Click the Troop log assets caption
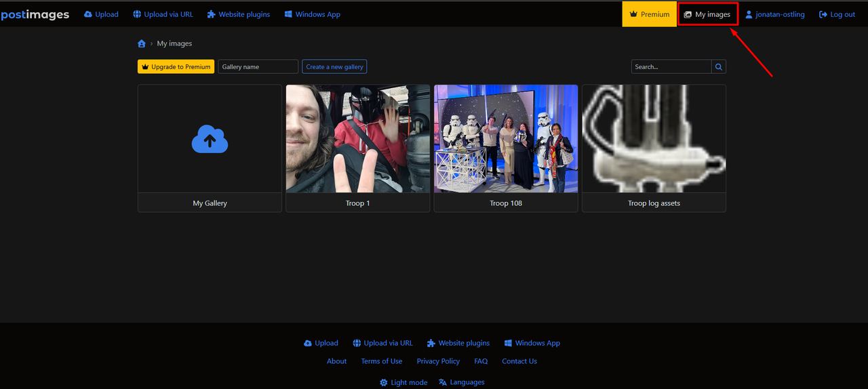This screenshot has height=389, width=868. (654, 203)
